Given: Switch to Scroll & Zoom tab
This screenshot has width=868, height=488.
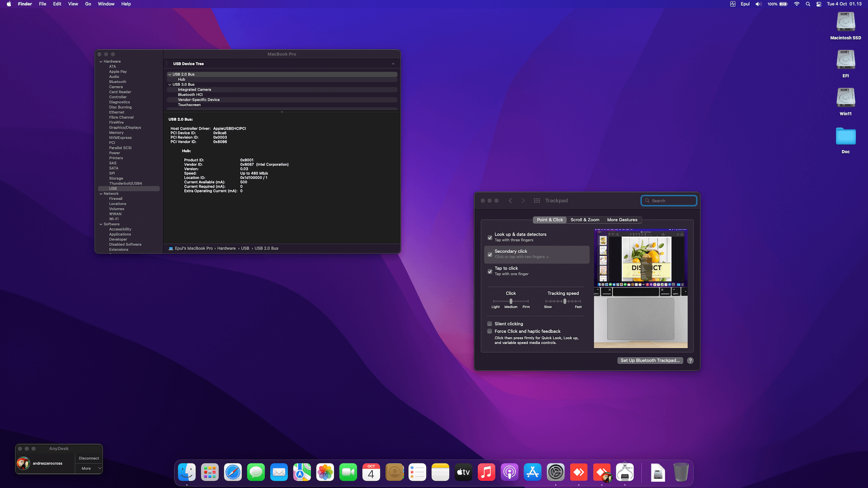Looking at the screenshot, I should click(x=585, y=220).
